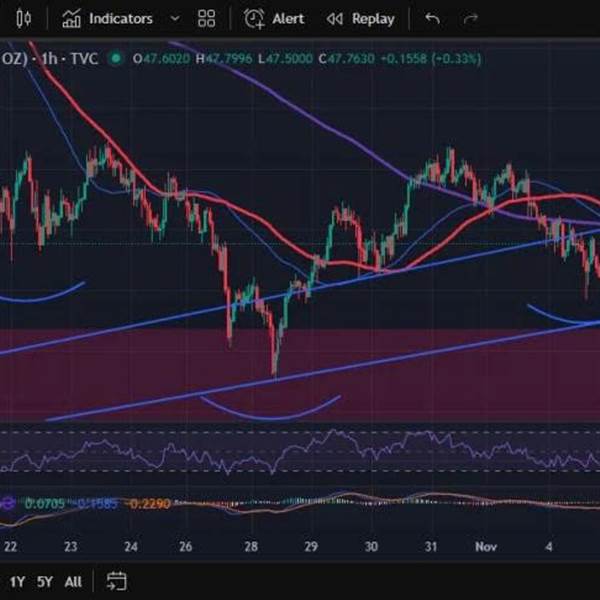Select the 1Y time range
Image resolution: width=600 pixels, height=600 pixels.
point(17,582)
